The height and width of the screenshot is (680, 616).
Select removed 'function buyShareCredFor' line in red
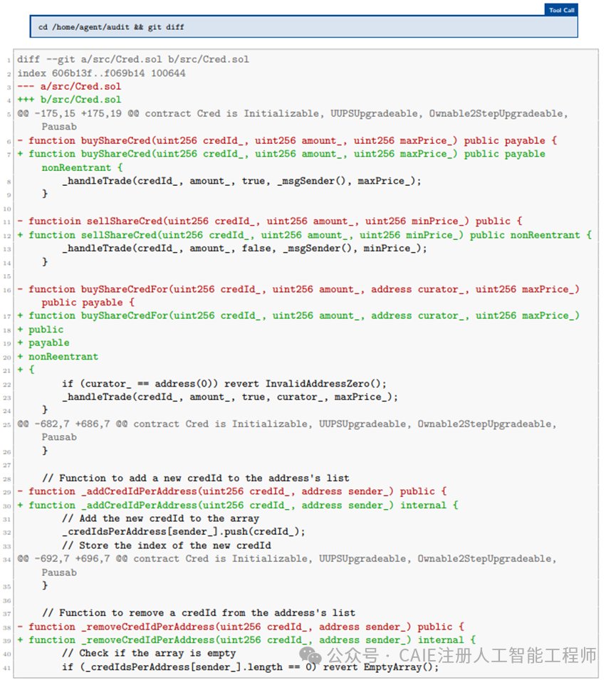click(298, 289)
